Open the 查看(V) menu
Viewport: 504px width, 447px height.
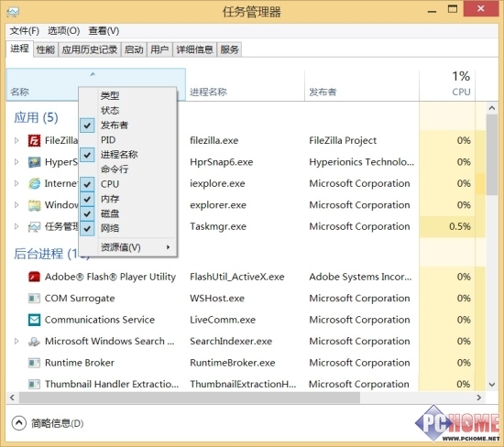pyautogui.click(x=104, y=31)
